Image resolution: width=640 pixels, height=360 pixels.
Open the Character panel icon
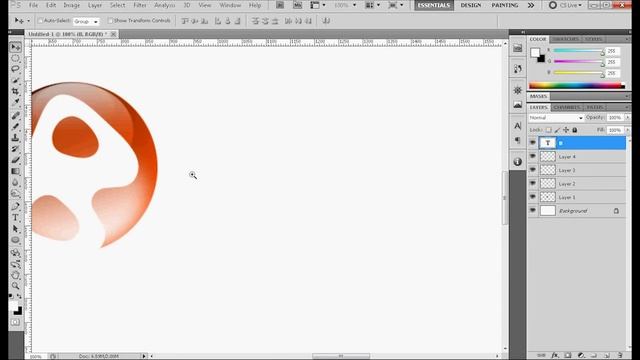coord(518,126)
